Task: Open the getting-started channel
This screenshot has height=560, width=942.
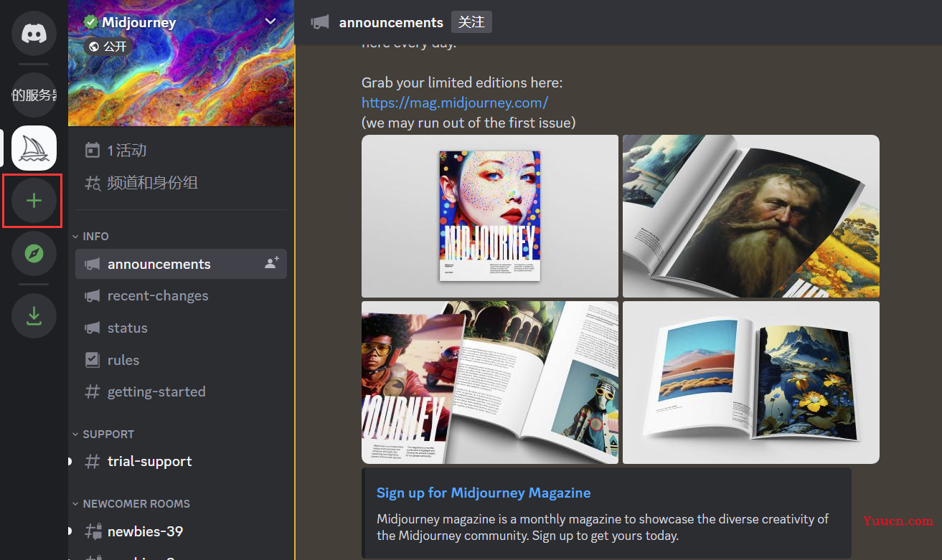Action: (x=181, y=391)
